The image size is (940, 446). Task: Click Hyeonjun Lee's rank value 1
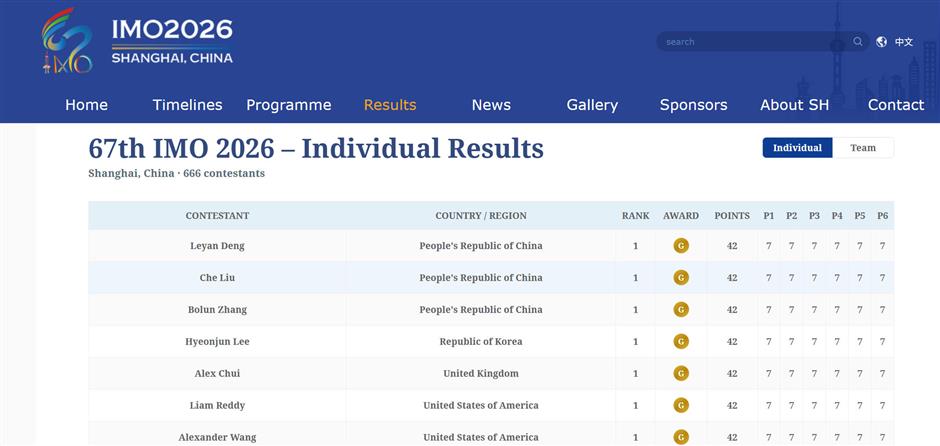(x=635, y=342)
